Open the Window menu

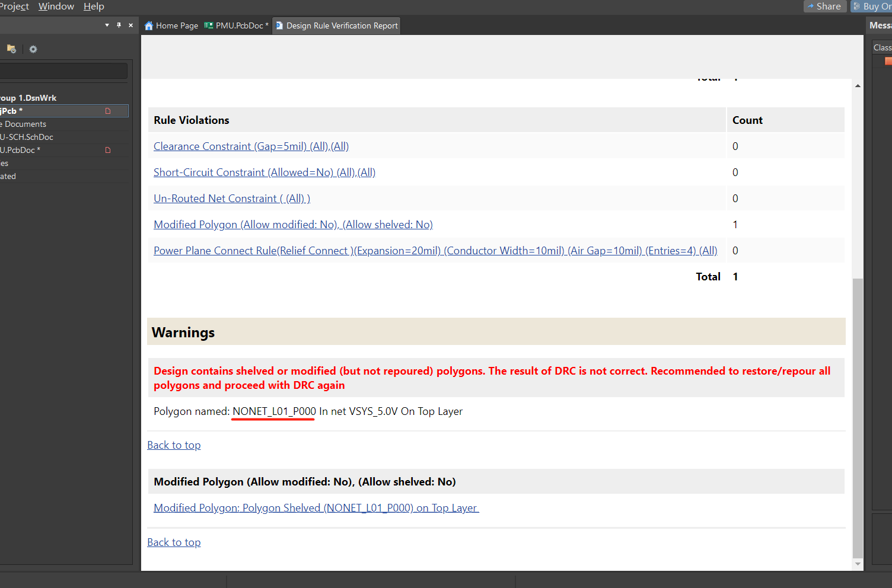pyautogui.click(x=56, y=6)
